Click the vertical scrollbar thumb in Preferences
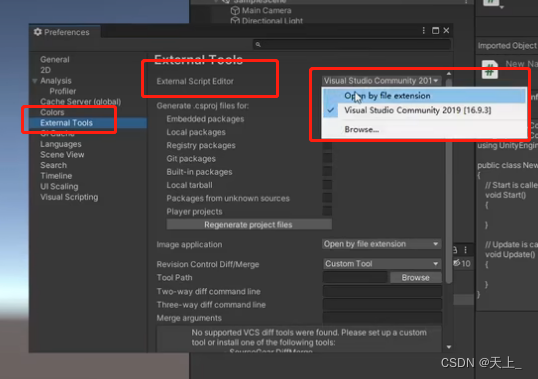This screenshot has width=538, height=379. [x=449, y=182]
